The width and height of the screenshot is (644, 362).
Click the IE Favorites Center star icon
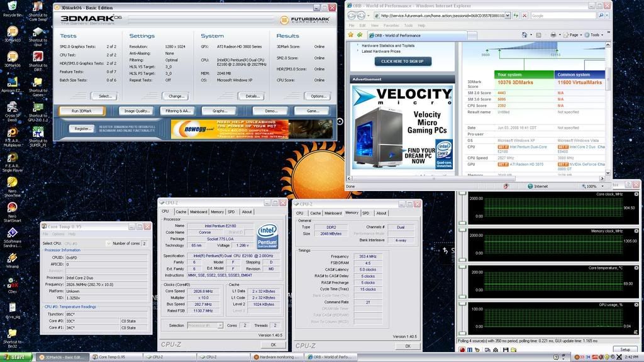[351, 35]
